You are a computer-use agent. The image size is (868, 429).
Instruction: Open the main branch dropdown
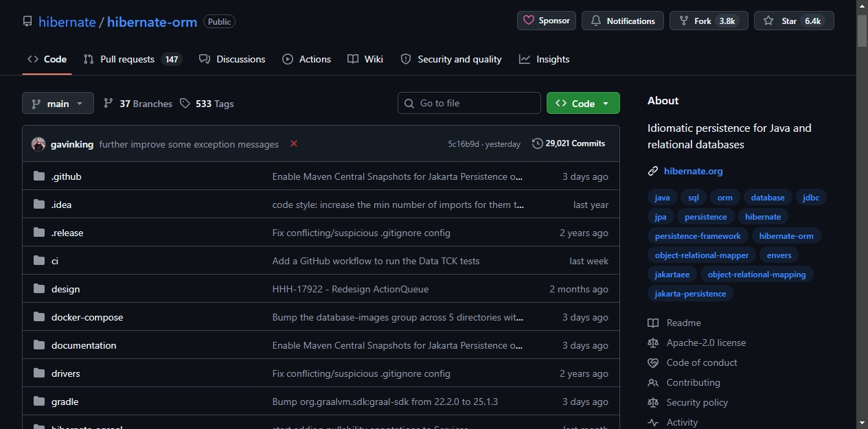tap(58, 103)
